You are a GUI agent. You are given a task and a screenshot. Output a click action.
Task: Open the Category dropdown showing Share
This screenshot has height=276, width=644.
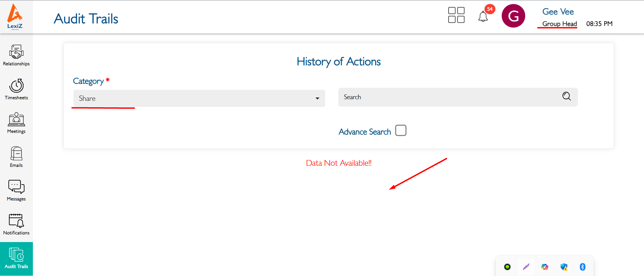pos(195,98)
